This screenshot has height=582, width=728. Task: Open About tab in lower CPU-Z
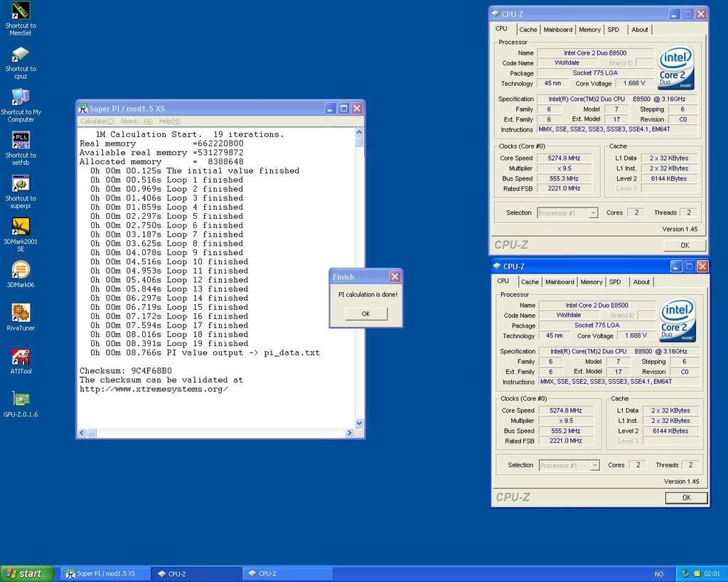[x=641, y=281]
